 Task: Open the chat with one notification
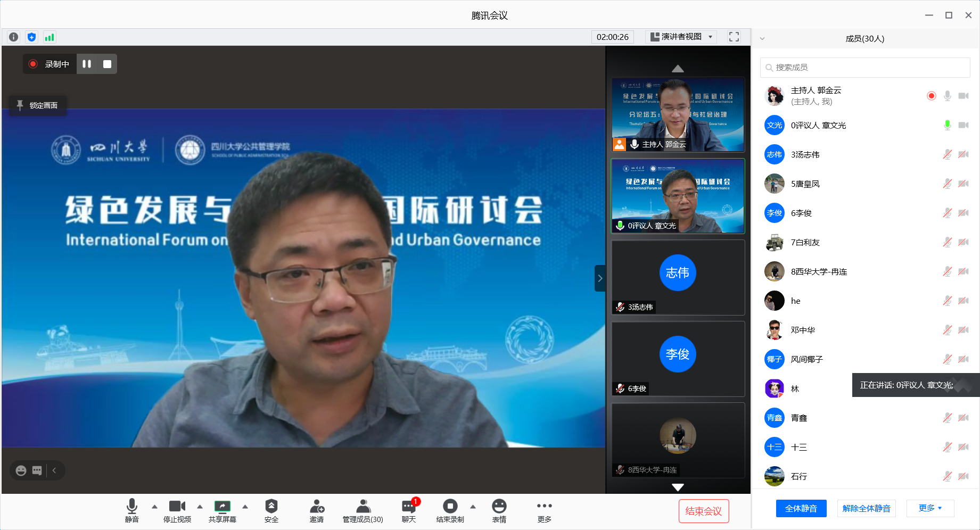[408, 510]
